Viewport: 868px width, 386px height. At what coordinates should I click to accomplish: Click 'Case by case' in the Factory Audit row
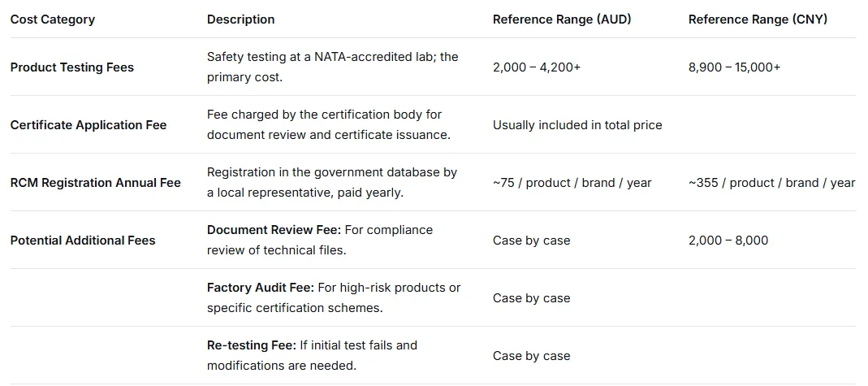point(531,298)
